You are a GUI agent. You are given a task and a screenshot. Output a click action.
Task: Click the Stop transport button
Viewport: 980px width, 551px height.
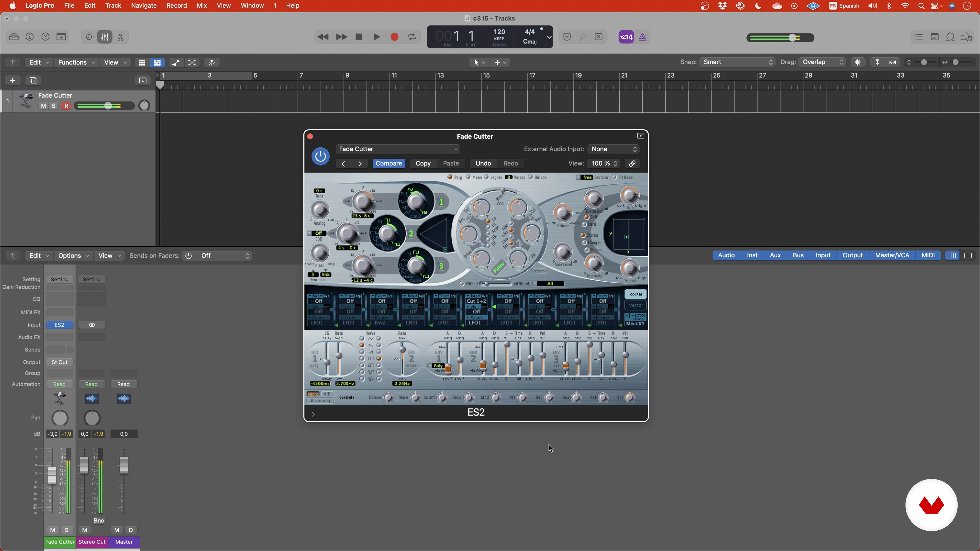359,37
